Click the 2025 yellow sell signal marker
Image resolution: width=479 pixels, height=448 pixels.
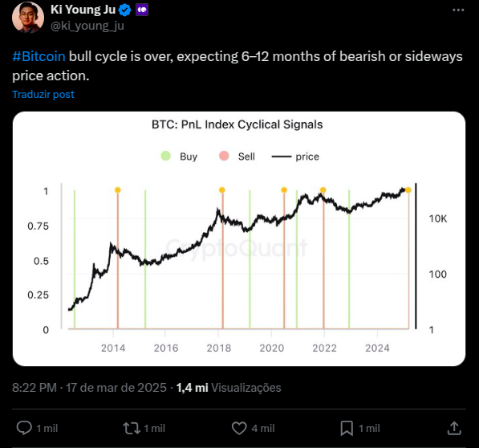(408, 190)
